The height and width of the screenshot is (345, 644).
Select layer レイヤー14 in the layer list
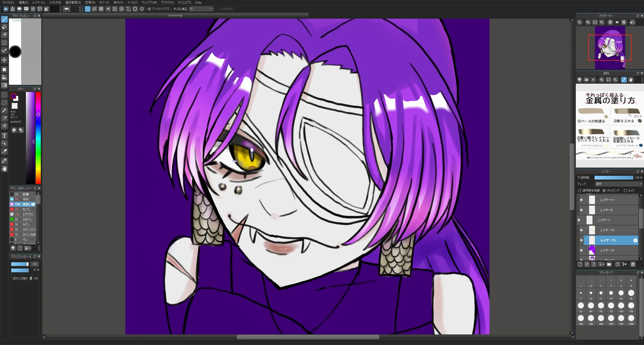[x=607, y=250]
